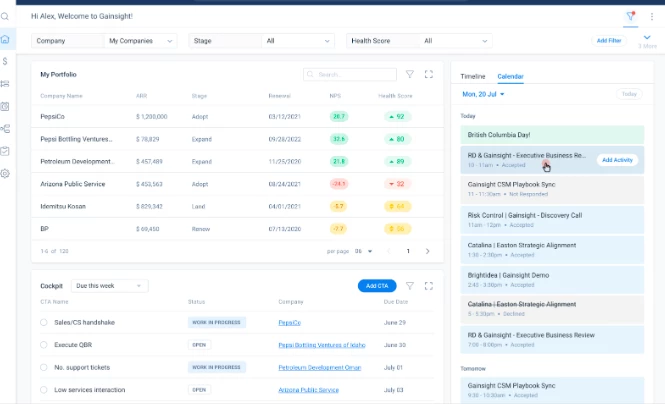Screen dimensions: 665x404
Task: Click Work In Progress status for Sales/CS handshake
Action: coord(216,323)
